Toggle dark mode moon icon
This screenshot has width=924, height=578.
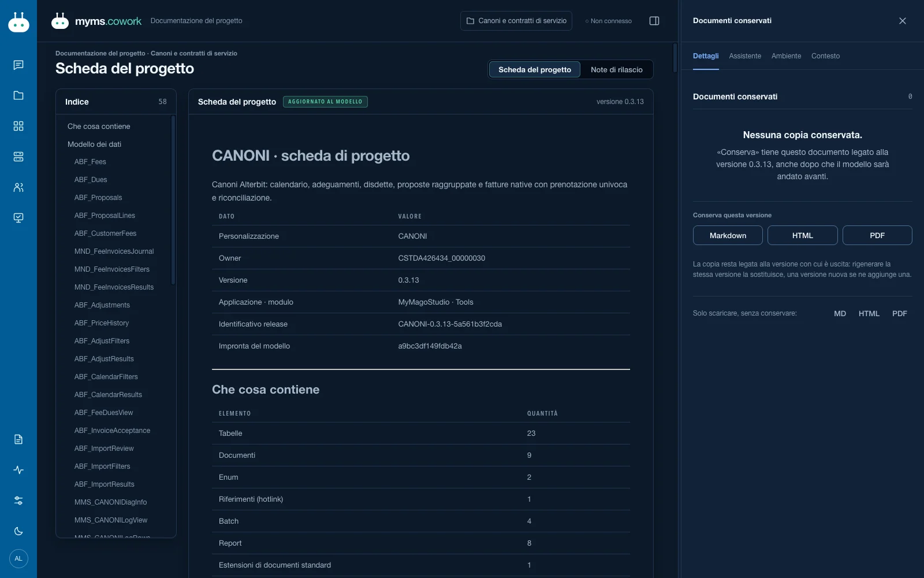tap(18, 531)
